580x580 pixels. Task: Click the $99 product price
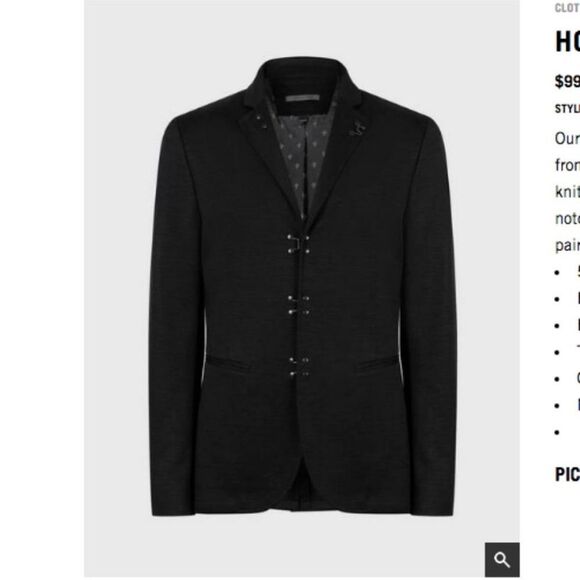click(x=567, y=81)
